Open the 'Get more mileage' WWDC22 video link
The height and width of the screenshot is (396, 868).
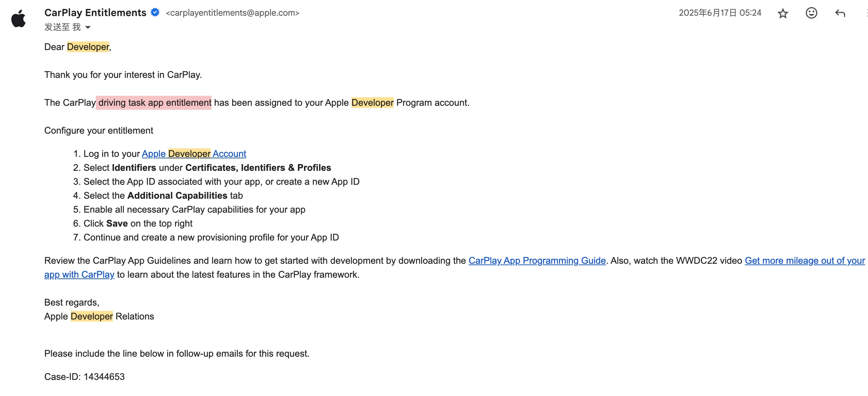[x=804, y=261]
